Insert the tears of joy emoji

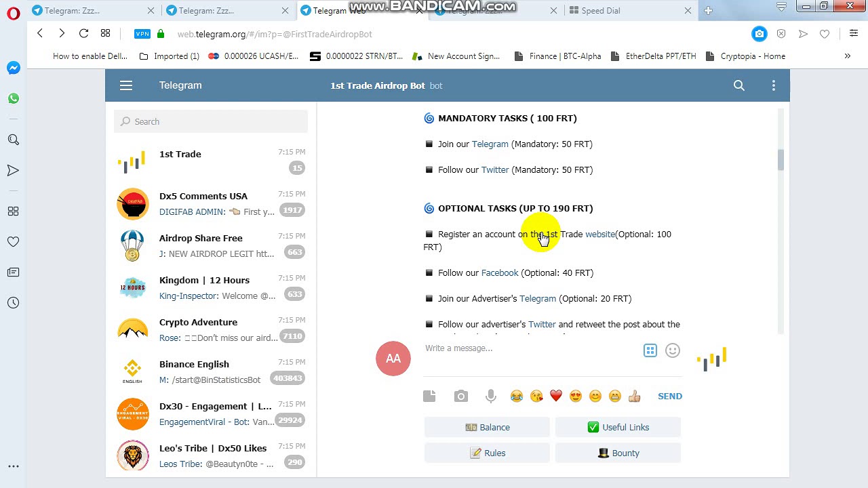pyautogui.click(x=517, y=396)
